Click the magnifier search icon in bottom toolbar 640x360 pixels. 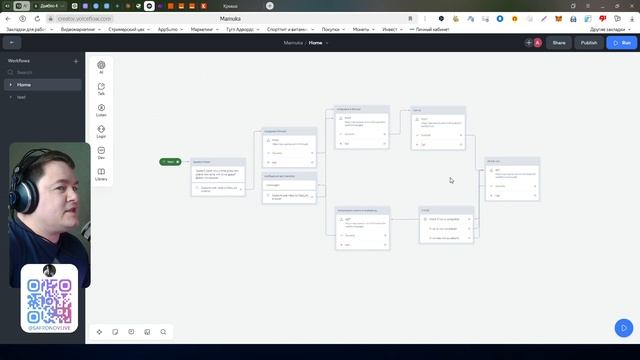tap(163, 332)
